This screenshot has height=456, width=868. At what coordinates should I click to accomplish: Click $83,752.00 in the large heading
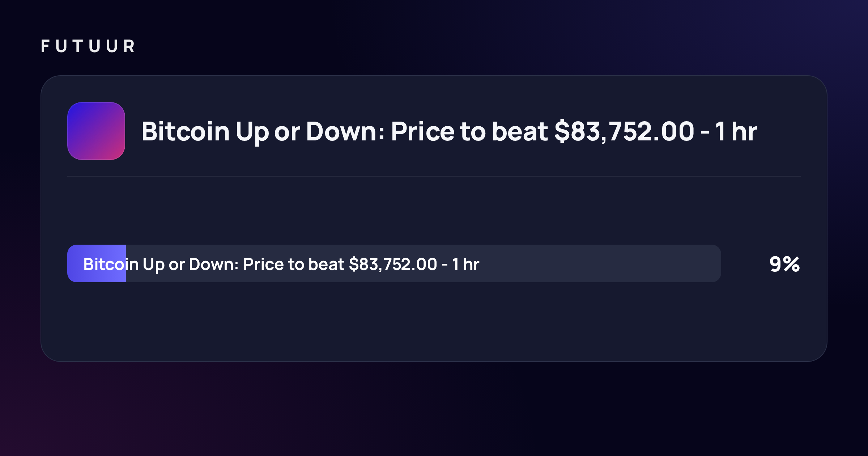[624, 131]
